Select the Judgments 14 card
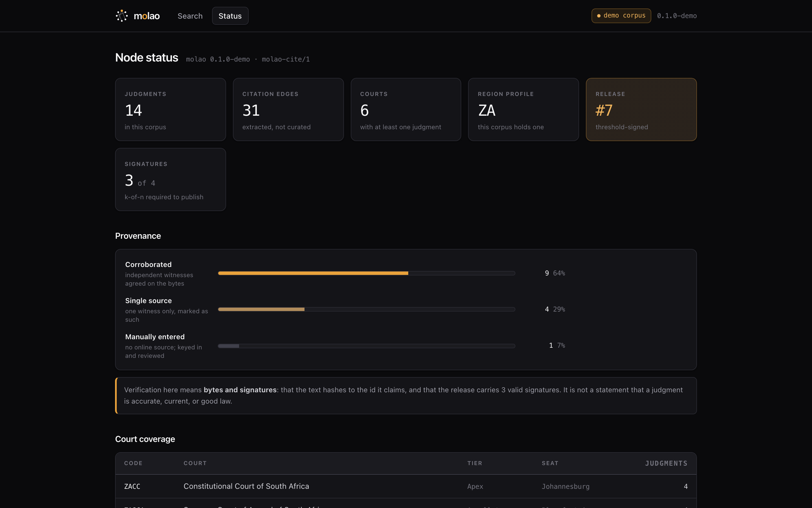Viewport: 812px width, 508px height. [171, 110]
